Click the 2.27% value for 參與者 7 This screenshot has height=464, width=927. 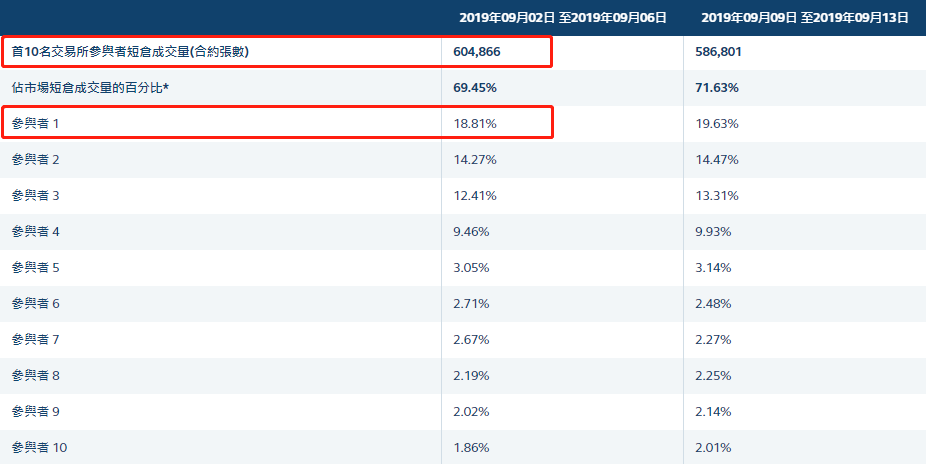click(x=713, y=339)
